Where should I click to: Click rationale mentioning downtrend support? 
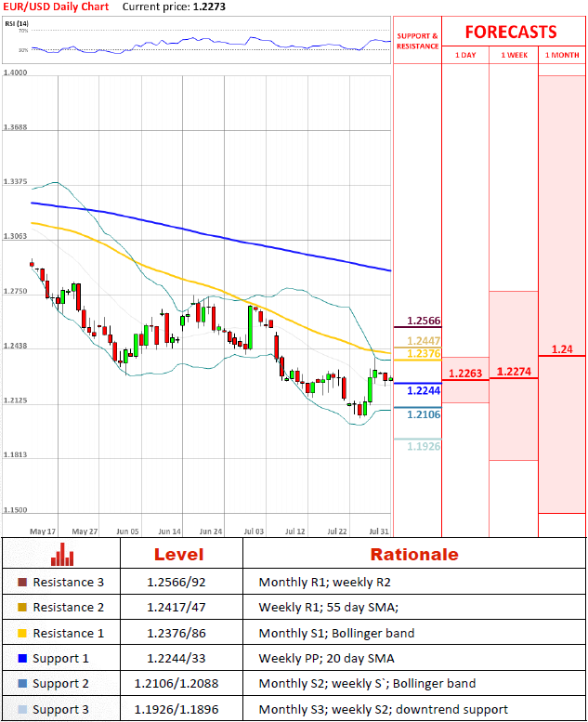384,710
